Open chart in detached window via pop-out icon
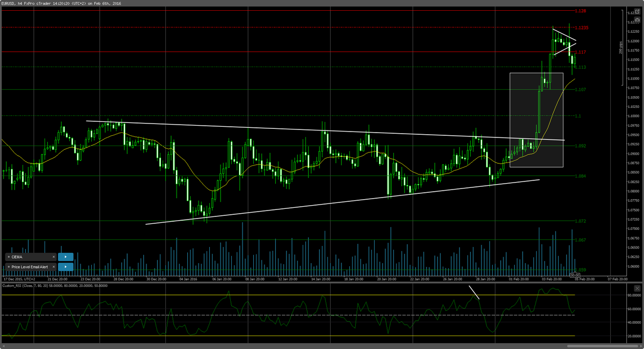 [637, 12]
